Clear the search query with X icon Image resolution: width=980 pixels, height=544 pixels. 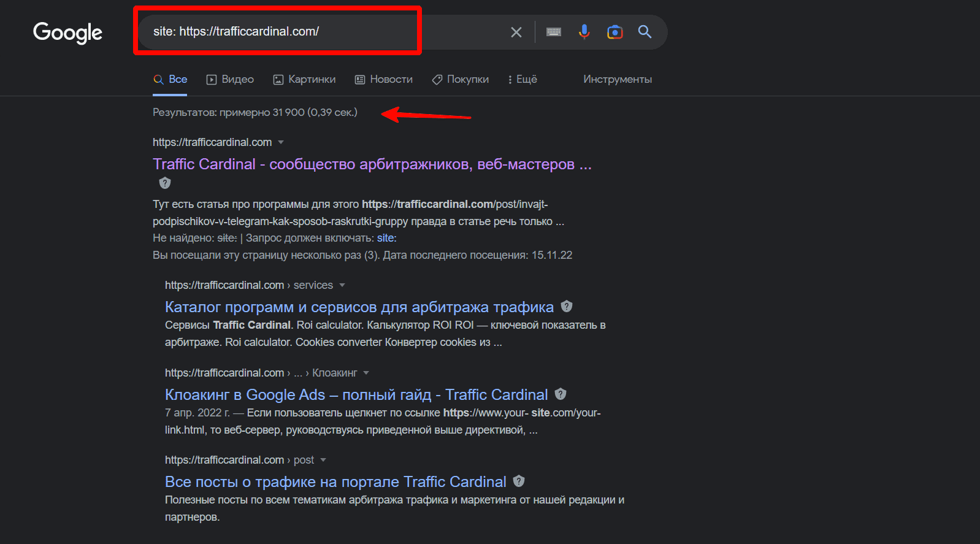click(516, 32)
